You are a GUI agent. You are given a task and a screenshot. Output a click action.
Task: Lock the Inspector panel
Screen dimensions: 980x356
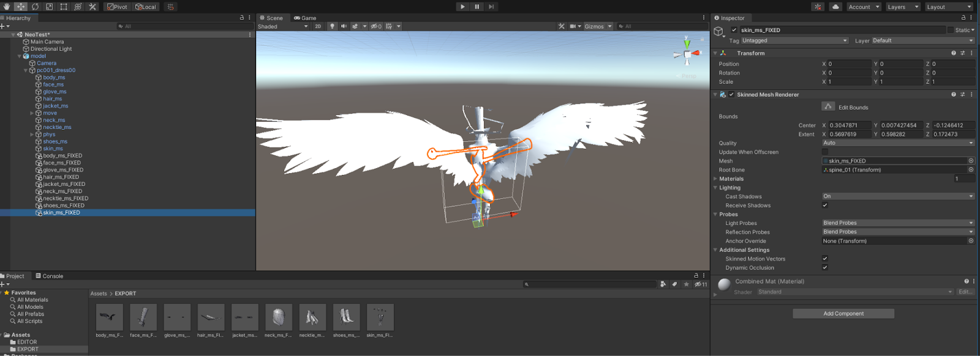point(963,18)
